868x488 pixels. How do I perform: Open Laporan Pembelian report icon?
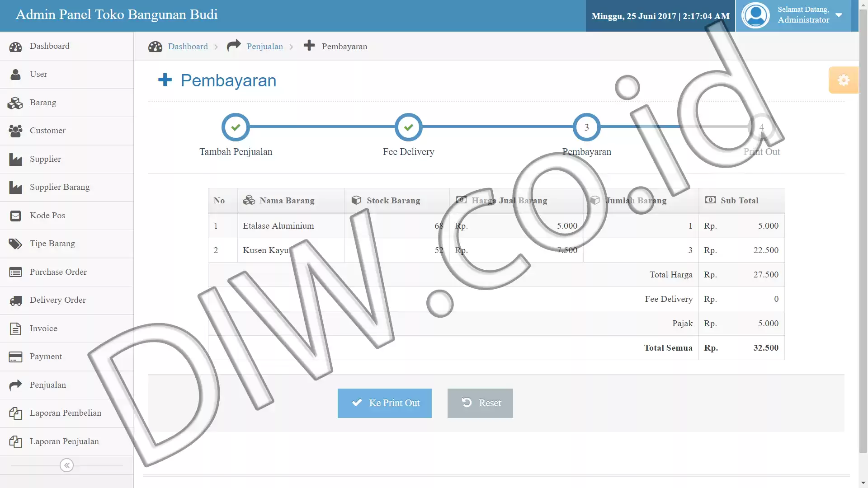[15, 413]
